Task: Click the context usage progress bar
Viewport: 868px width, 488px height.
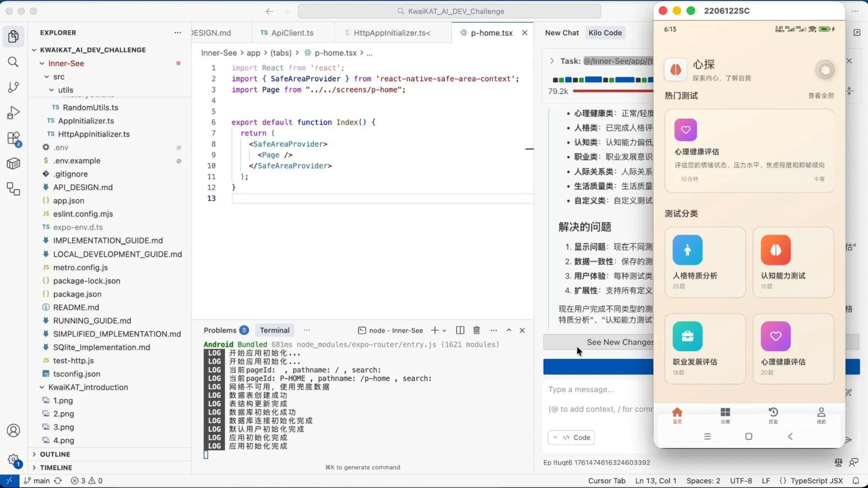Action: pyautogui.click(x=613, y=91)
